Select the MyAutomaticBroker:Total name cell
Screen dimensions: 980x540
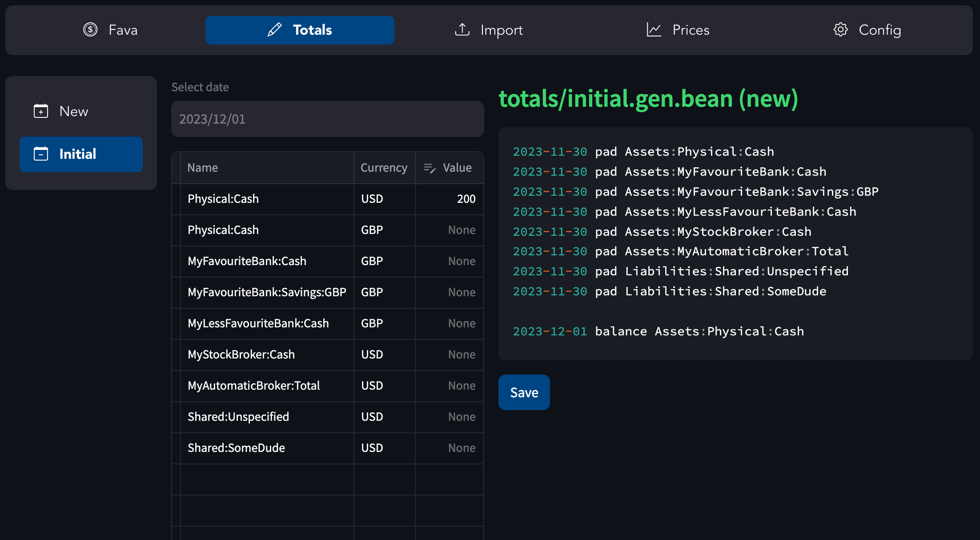(267, 386)
